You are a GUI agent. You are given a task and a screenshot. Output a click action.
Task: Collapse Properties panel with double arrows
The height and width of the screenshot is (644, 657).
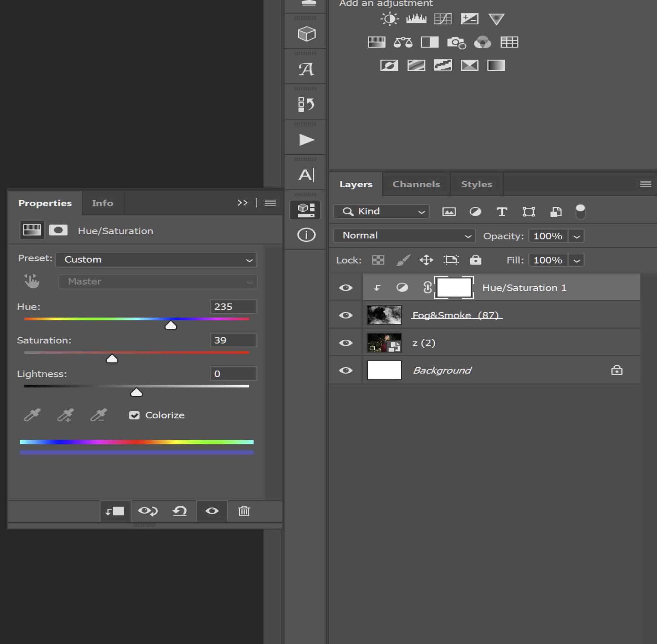242,203
